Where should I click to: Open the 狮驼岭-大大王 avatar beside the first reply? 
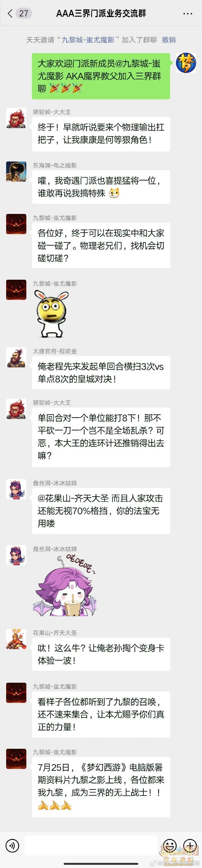pos(16,118)
